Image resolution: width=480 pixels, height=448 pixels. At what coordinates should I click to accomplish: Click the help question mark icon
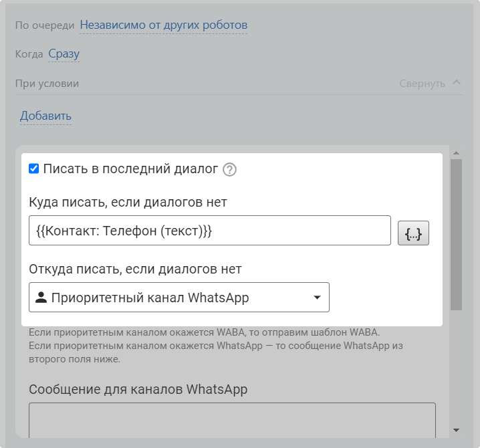tap(230, 170)
